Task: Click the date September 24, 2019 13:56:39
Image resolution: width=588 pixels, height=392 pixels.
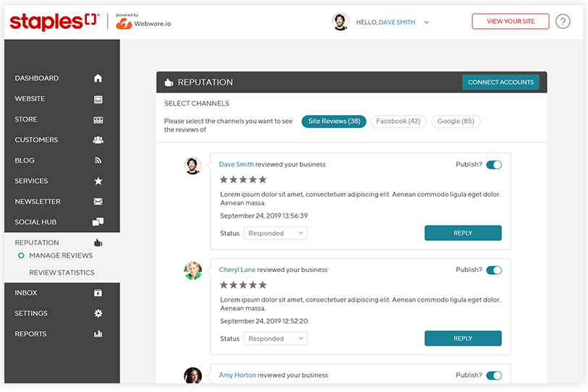Action: (x=264, y=216)
